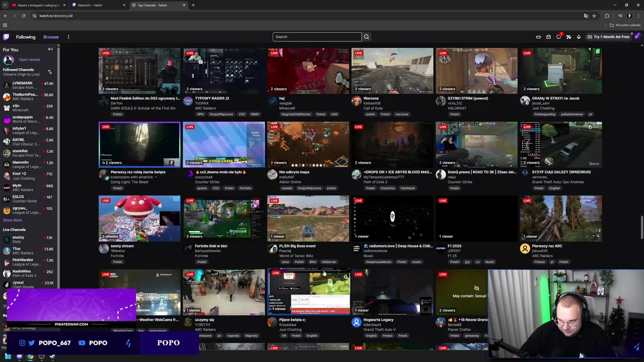
Task: Open the stories avatar in sidebar
Action: (x=8, y=60)
